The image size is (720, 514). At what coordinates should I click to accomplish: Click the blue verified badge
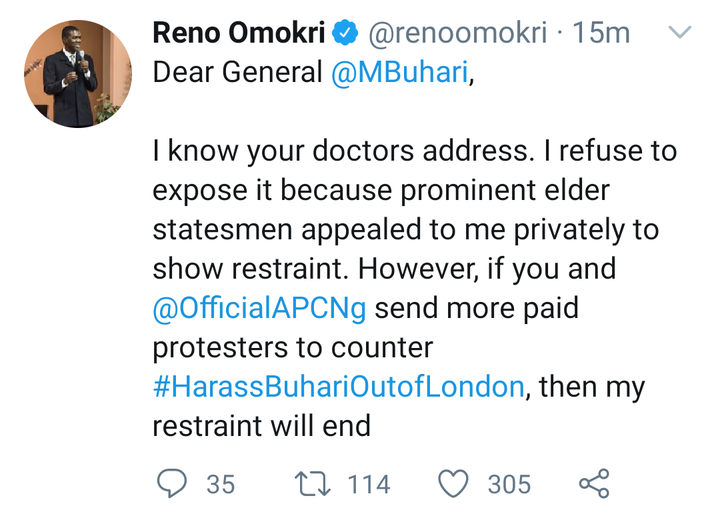pos(345,33)
